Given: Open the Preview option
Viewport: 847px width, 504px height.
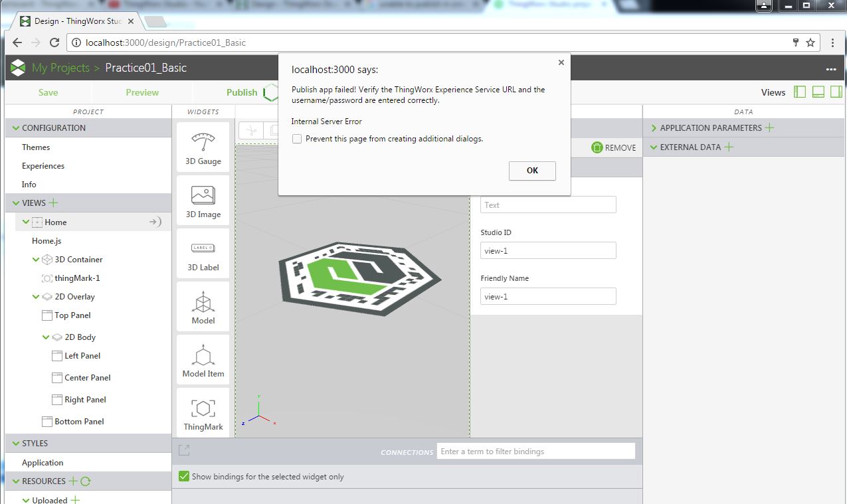Looking at the screenshot, I should pos(142,92).
